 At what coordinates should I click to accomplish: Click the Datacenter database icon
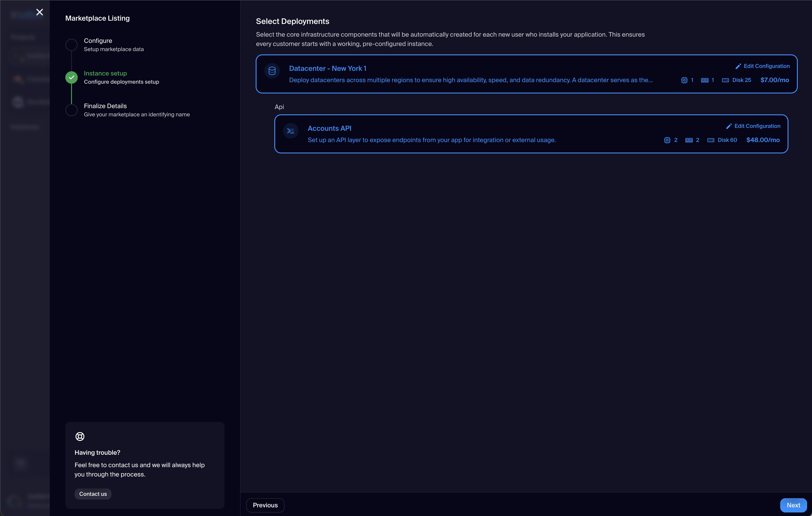[272, 71]
